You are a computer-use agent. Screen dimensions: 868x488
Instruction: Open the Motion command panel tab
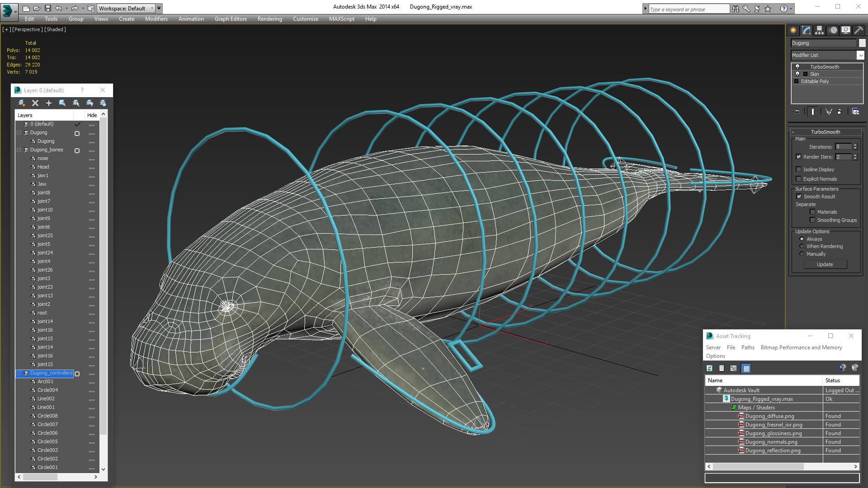pos(833,30)
